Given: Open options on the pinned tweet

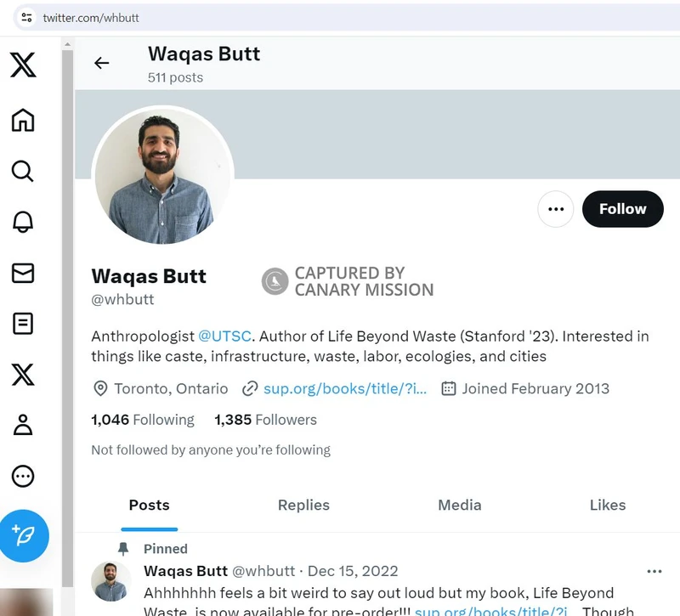Looking at the screenshot, I should click(654, 571).
